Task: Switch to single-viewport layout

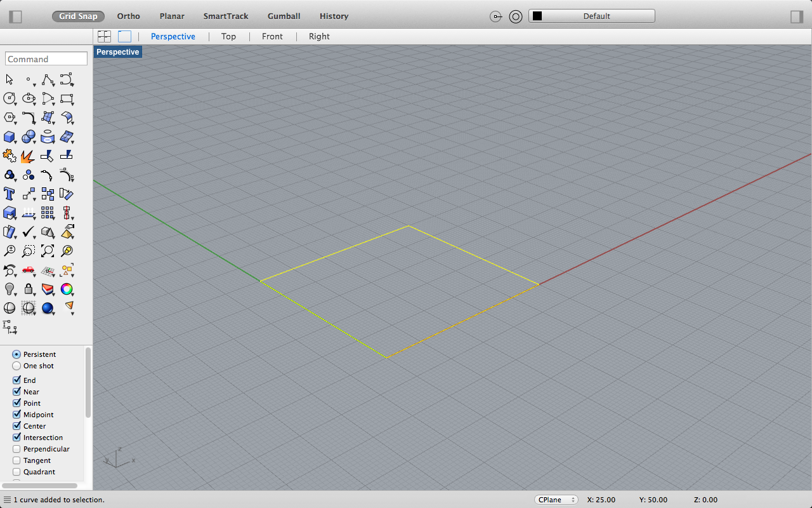Action: point(124,37)
